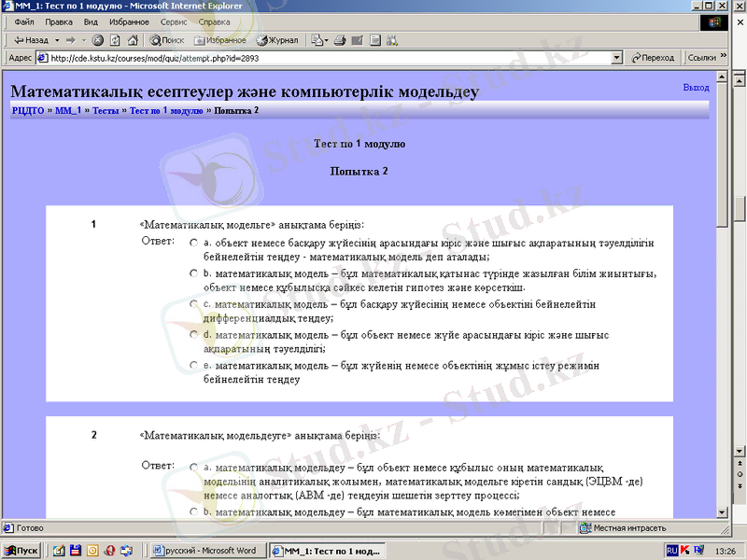Click the page scrollbar up arrow
The height and width of the screenshot is (560, 747).
coord(722,77)
